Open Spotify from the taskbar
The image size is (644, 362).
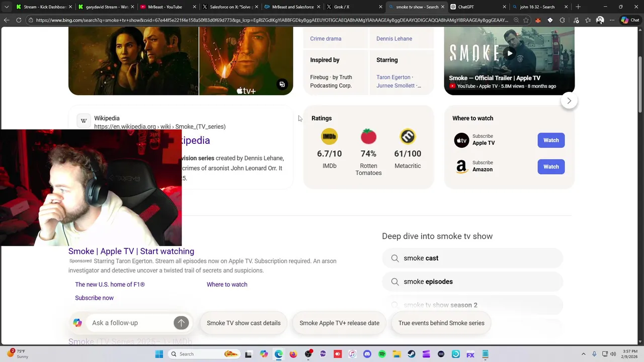coord(382,354)
